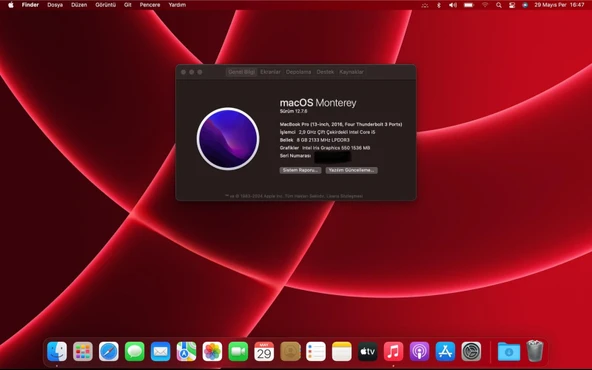The width and height of the screenshot is (592, 370).
Task: Open System Preferences from the Dock
Action: click(471, 352)
